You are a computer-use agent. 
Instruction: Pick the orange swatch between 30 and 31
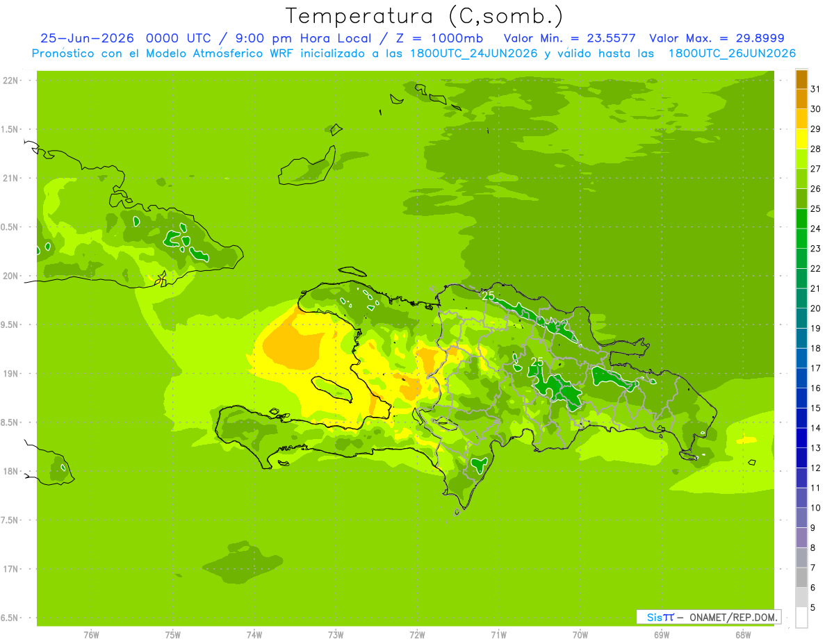(x=801, y=99)
